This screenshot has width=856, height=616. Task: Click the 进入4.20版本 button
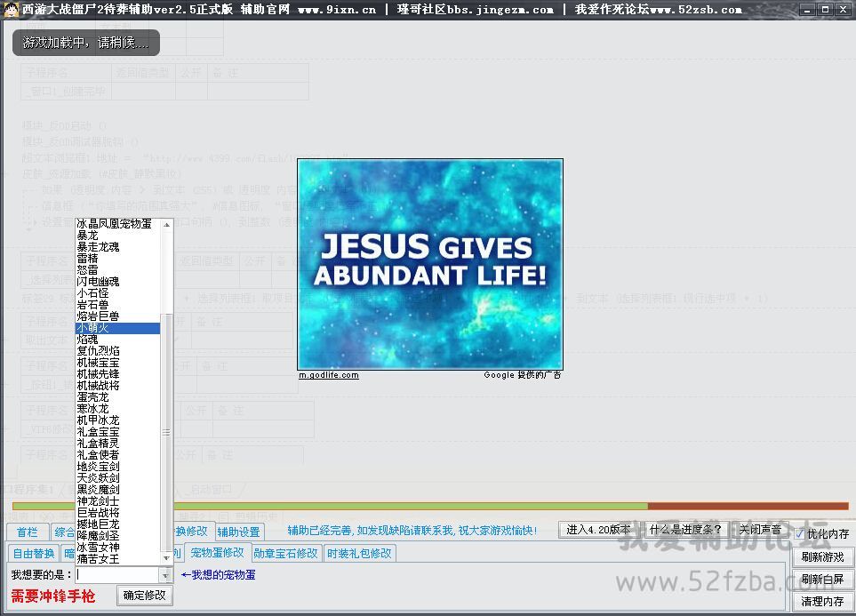[598, 530]
